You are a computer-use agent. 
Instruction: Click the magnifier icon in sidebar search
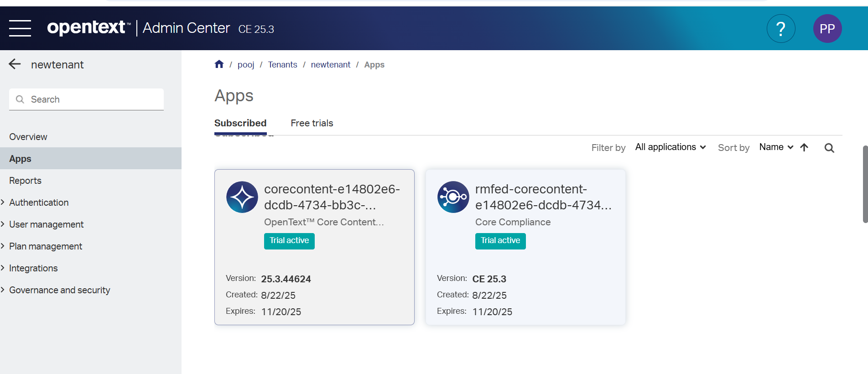pos(20,99)
